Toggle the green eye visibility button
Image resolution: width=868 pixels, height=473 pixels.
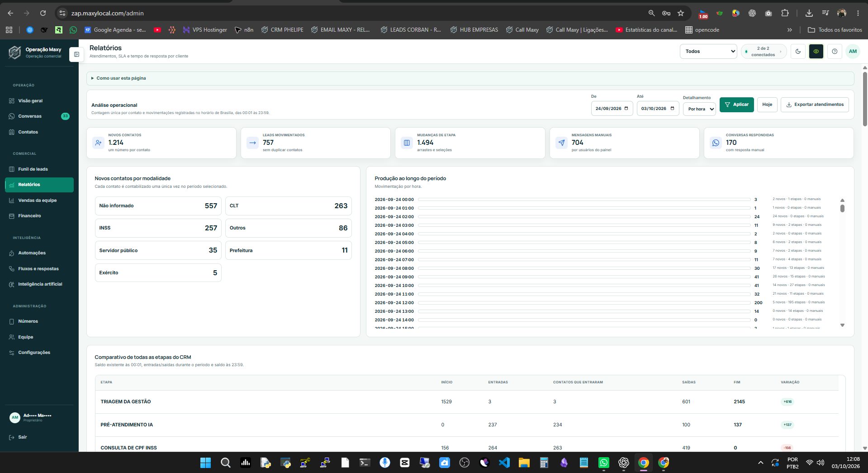[816, 52]
